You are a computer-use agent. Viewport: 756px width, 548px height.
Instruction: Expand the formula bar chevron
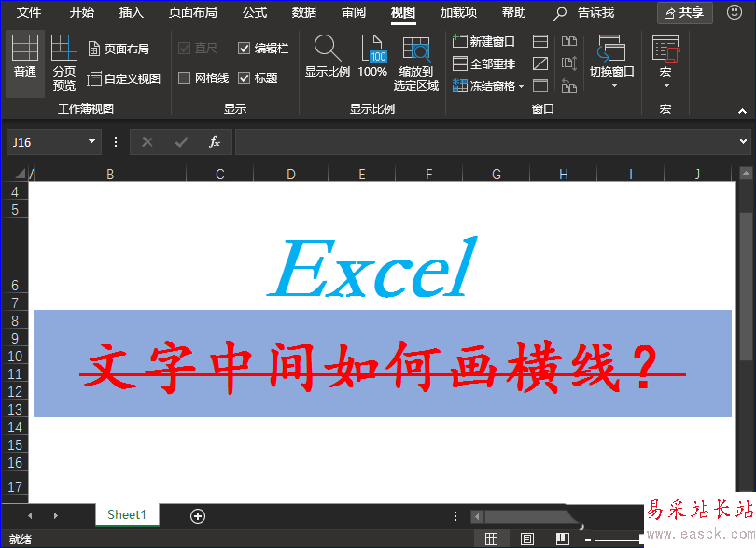coord(743,141)
